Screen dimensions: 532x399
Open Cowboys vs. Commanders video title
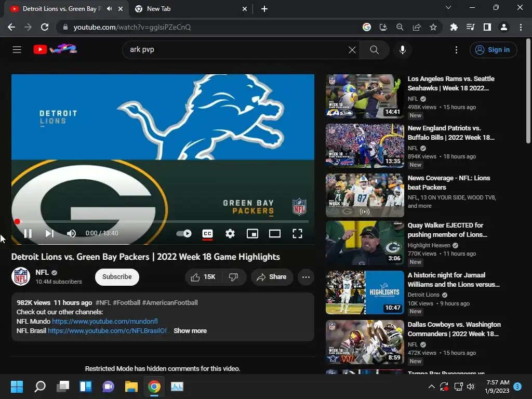coord(454,329)
